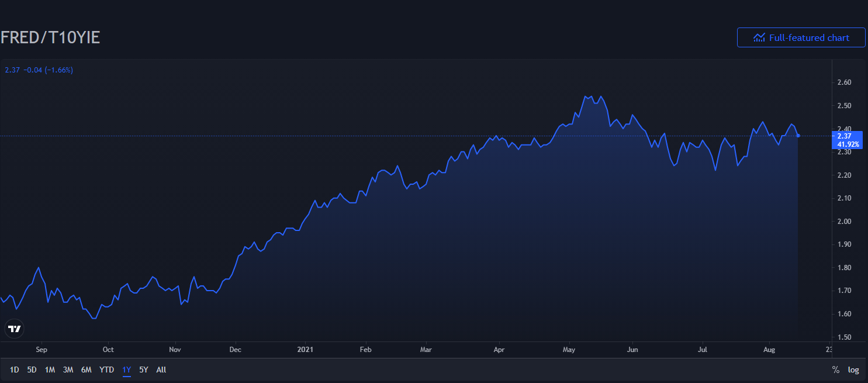868x383 pixels.
Task: Enable the log scale toggle
Action: click(853, 370)
